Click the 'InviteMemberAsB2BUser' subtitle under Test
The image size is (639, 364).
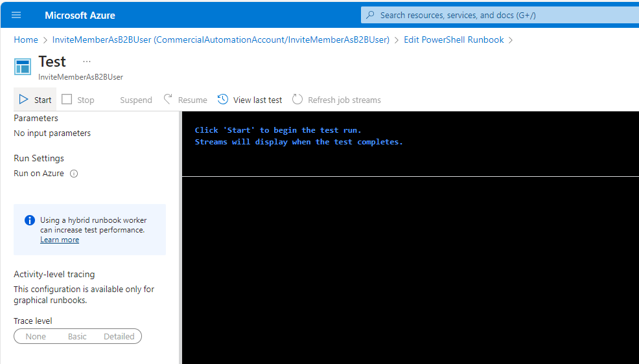tap(81, 77)
